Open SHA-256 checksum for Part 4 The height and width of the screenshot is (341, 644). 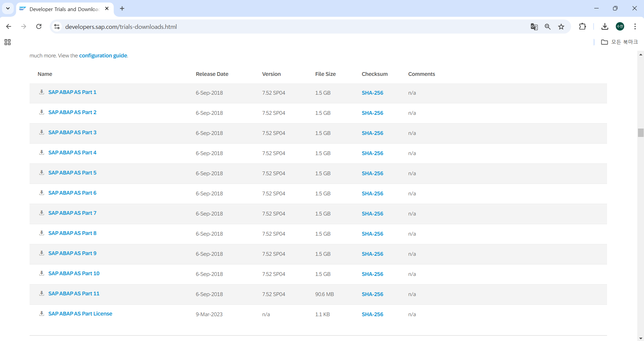tap(372, 153)
